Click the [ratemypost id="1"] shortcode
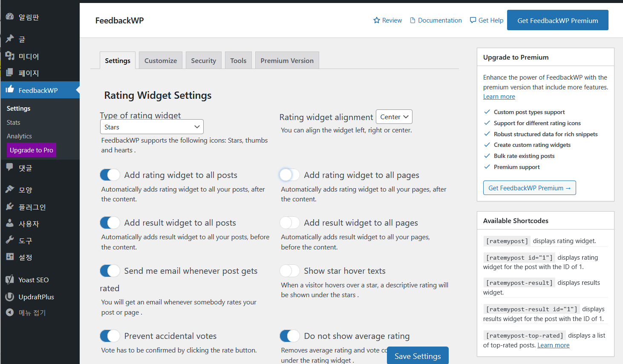 [x=519, y=258]
